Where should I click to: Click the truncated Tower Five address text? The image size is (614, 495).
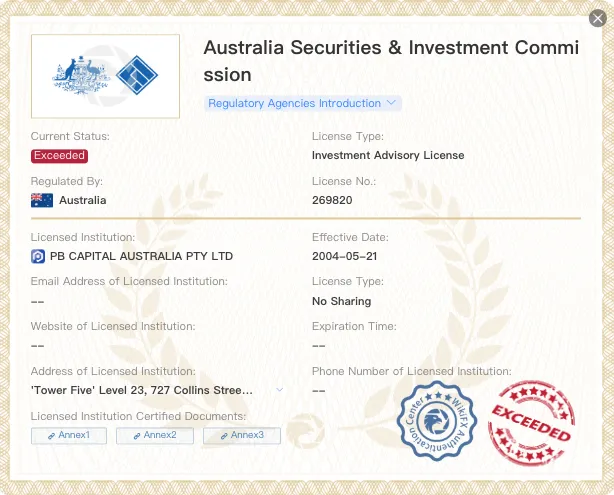(x=142, y=390)
